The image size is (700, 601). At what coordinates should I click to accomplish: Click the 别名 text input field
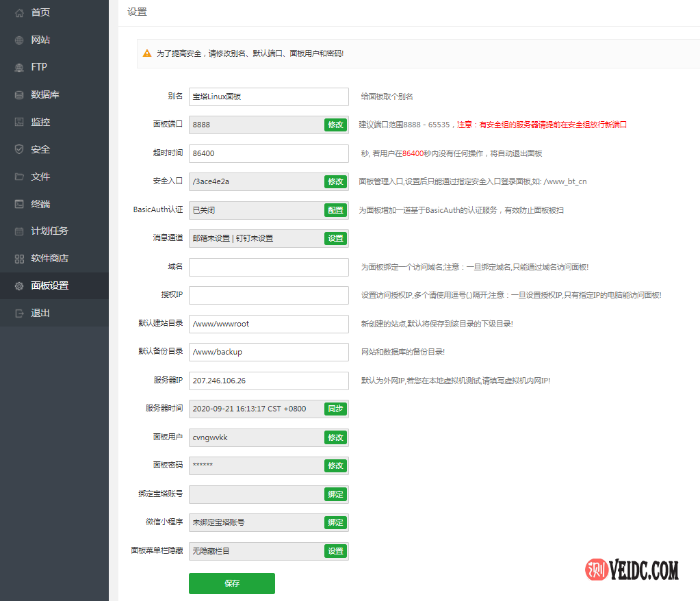(x=268, y=97)
